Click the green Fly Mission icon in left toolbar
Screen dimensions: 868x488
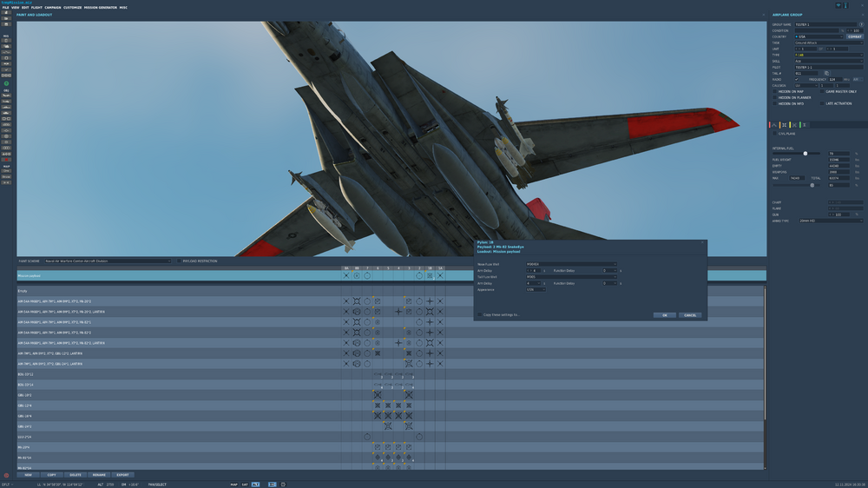coord(7,83)
